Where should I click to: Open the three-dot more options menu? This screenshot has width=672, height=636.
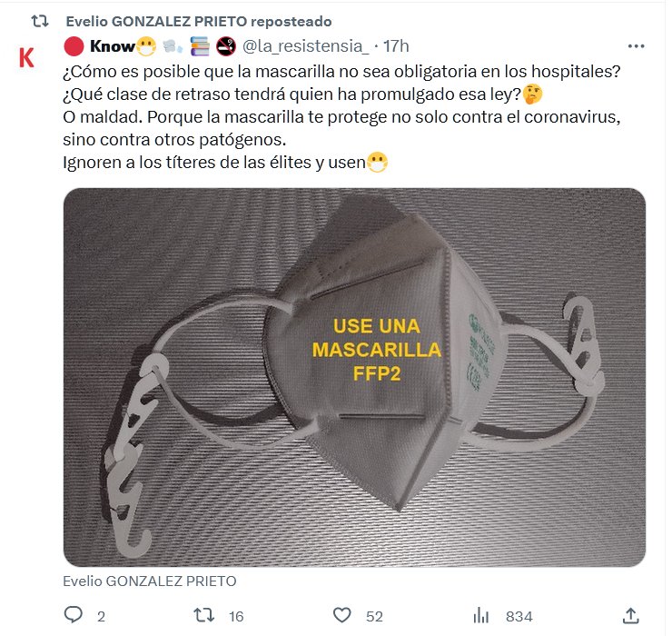[636, 46]
